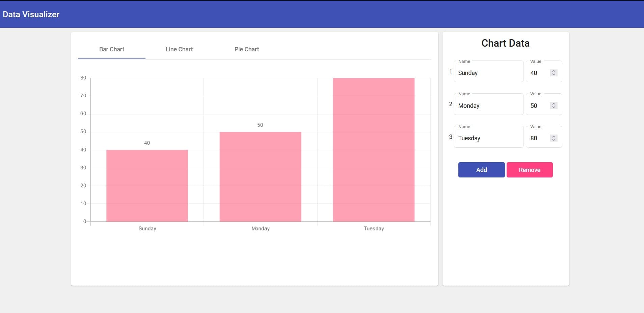Screen dimensions: 644x313
Task: Click the blue Add button
Action: click(481, 170)
